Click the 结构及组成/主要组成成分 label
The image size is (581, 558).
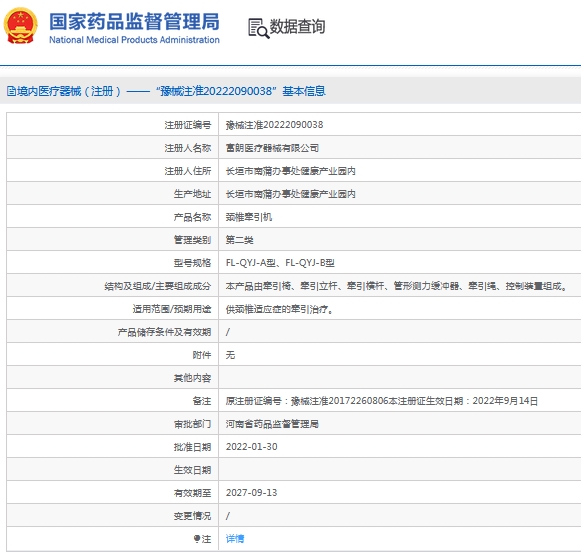(158, 286)
